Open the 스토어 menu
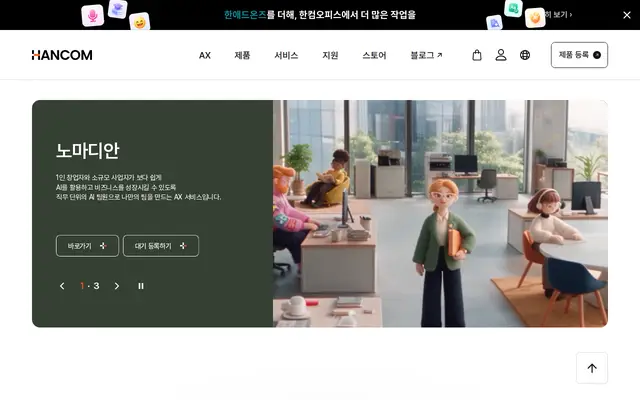The width and height of the screenshot is (640, 400). pos(374,55)
